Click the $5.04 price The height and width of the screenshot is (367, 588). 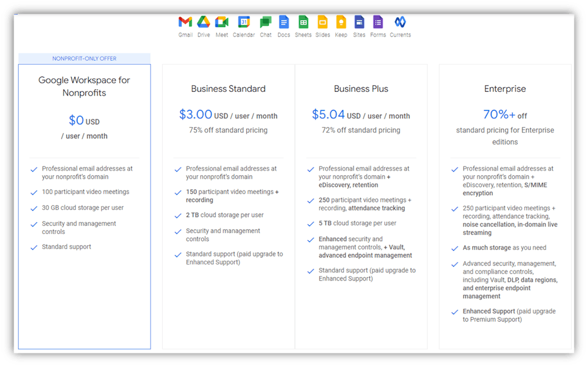(x=328, y=115)
